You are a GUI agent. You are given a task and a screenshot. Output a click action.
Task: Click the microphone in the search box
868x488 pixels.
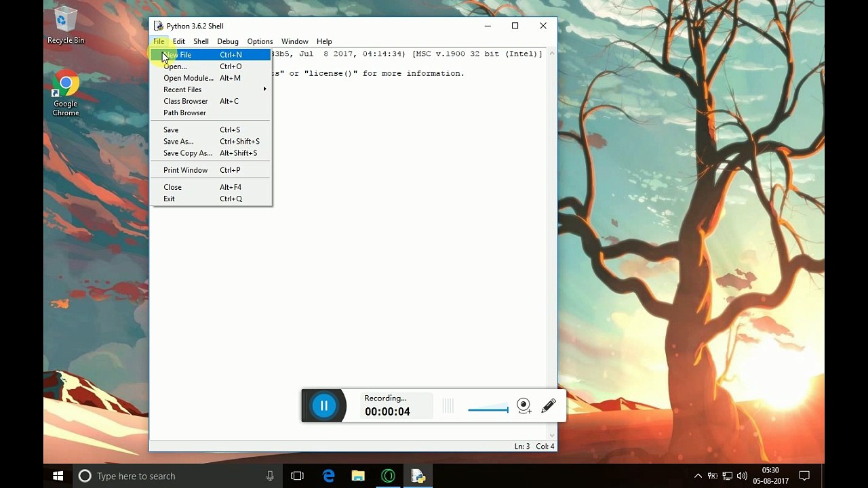pyautogui.click(x=270, y=476)
